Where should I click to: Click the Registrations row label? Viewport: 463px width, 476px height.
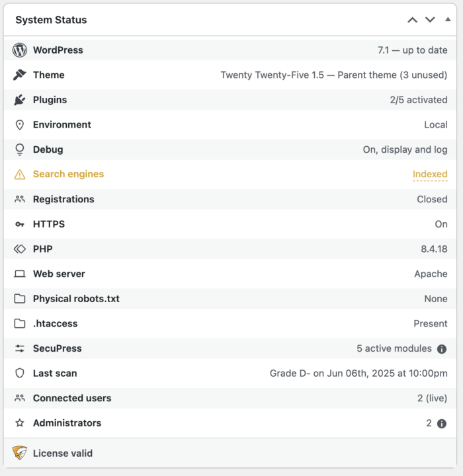(63, 199)
